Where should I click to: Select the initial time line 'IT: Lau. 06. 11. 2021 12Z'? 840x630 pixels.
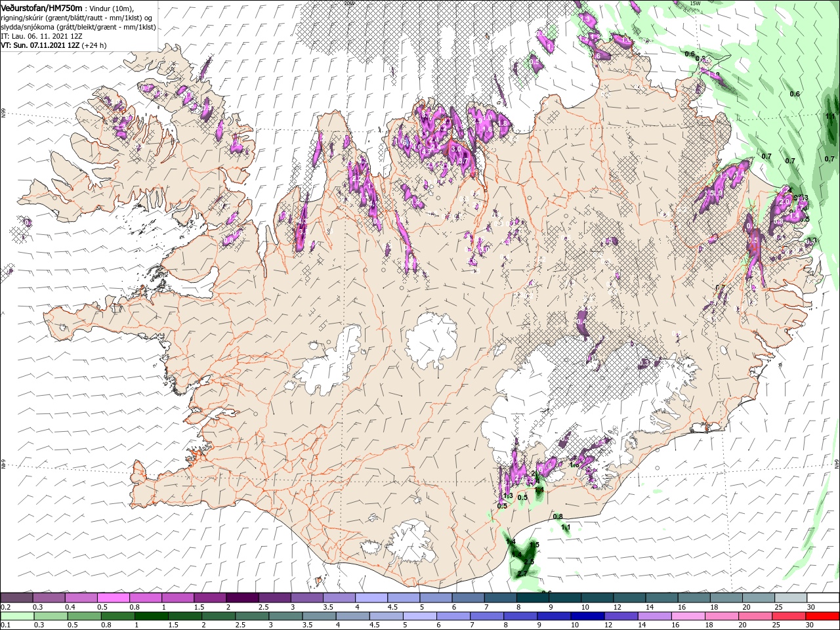point(41,36)
